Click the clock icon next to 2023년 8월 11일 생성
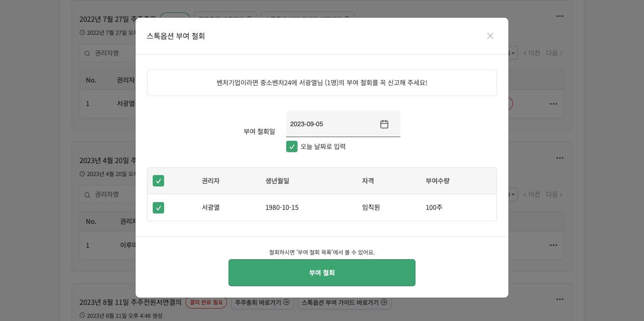 pos(82,315)
